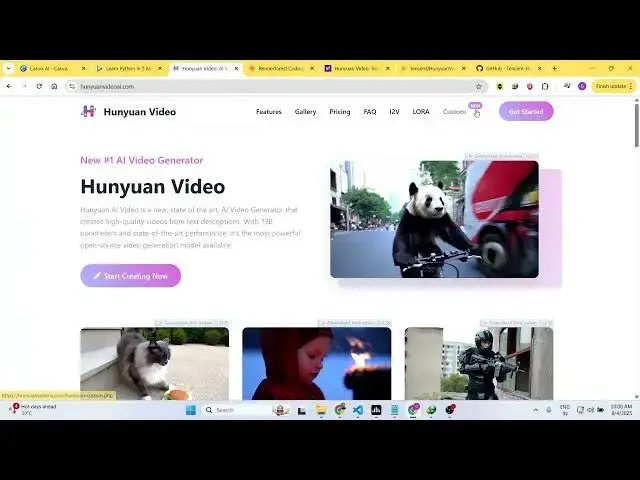
Task: Open File Explorer from the taskbar
Action: [x=321, y=410]
